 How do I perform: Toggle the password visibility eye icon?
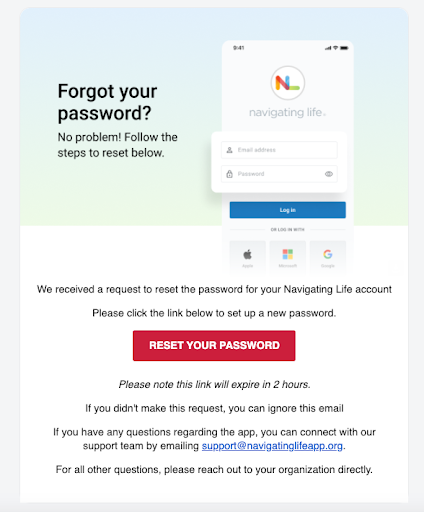click(329, 174)
